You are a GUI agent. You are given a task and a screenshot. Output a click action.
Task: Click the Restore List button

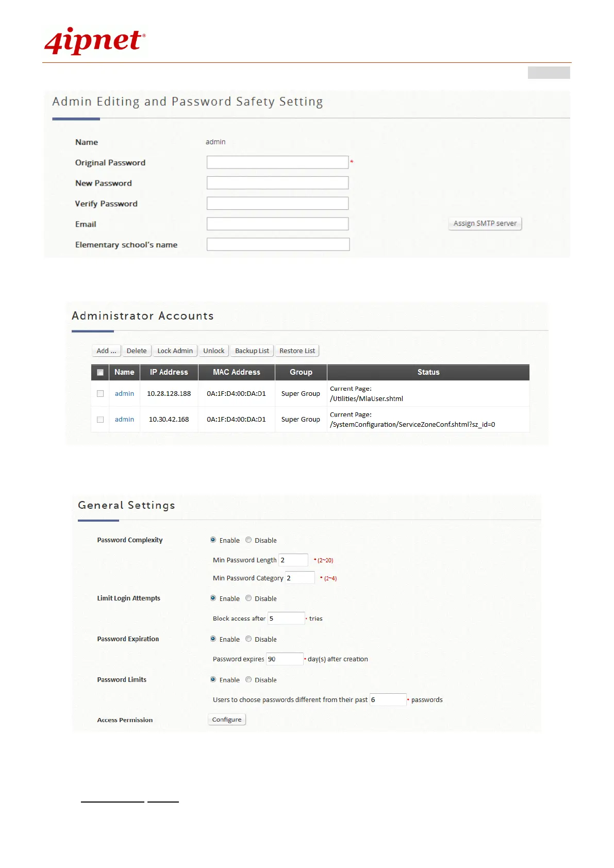[x=297, y=350]
